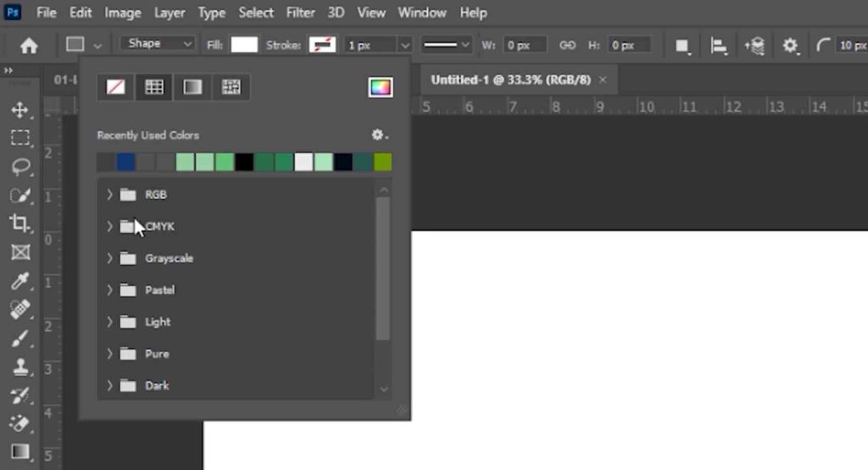Click the Home icon in options bar
Viewport: 868px width, 470px height.
(29, 46)
